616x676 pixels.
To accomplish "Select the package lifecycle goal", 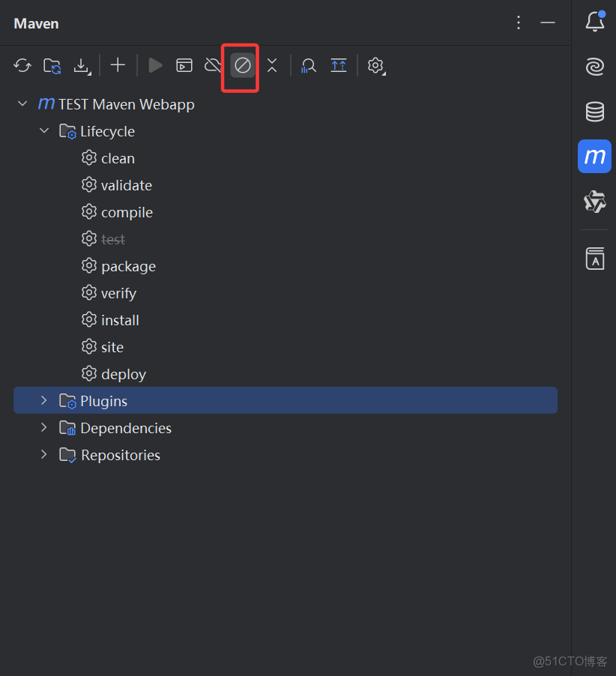I will (x=128, y=267).
